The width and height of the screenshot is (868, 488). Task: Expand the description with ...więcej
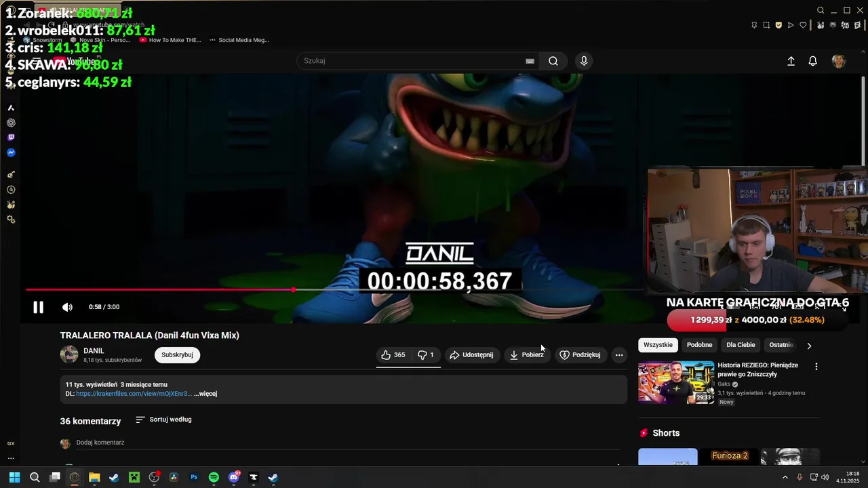tap(205, 394)
